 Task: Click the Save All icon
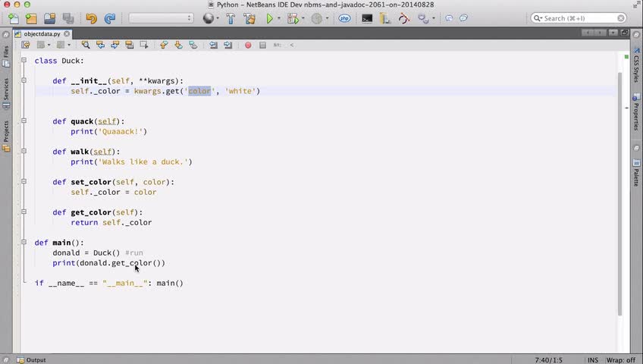click(x=68, y=18)
